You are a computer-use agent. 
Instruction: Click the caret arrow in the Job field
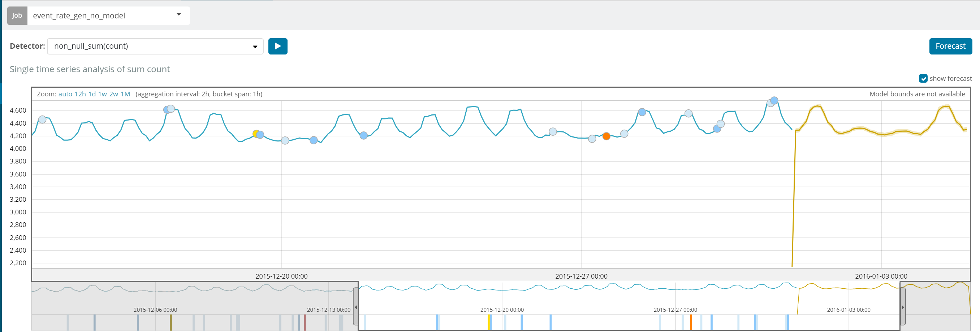click(178, 15)
